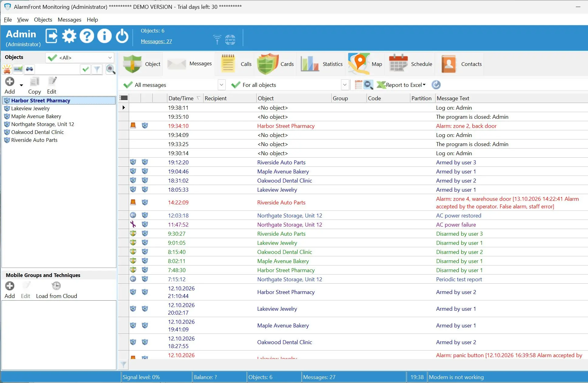Image resolution: width=588 pixels, height=383 pixels.
Task: Open the dropdown arrow next to Add
Action: click(x=21, y=85)
